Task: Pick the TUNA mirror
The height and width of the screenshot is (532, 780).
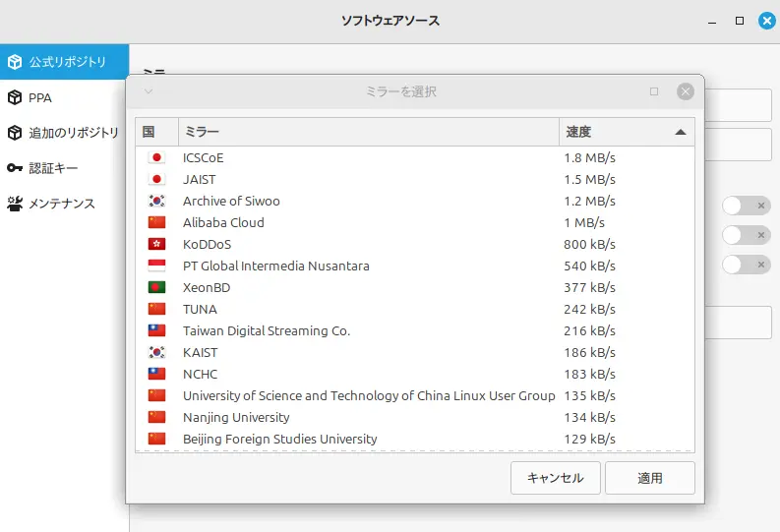Action: [415, 309]
